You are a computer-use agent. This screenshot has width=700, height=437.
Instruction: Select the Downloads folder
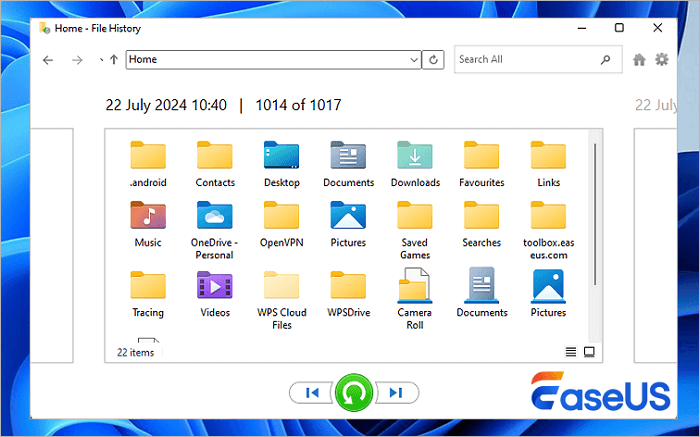click(415, 163)
